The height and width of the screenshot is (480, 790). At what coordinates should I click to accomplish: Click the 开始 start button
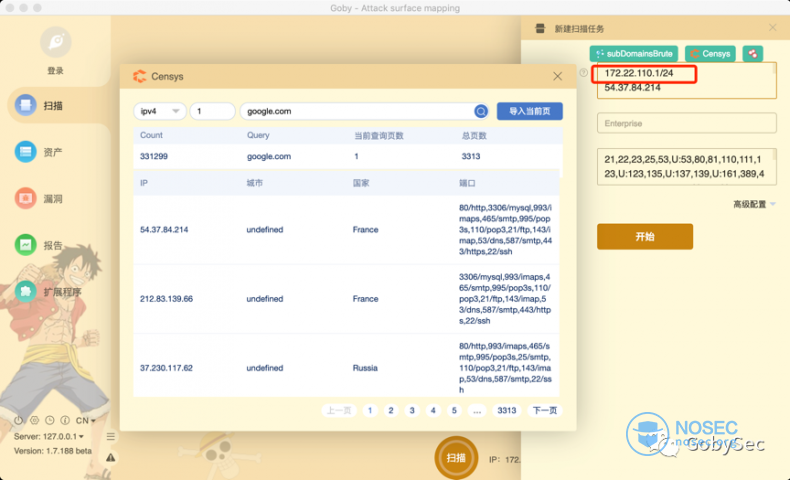(645, 237)
